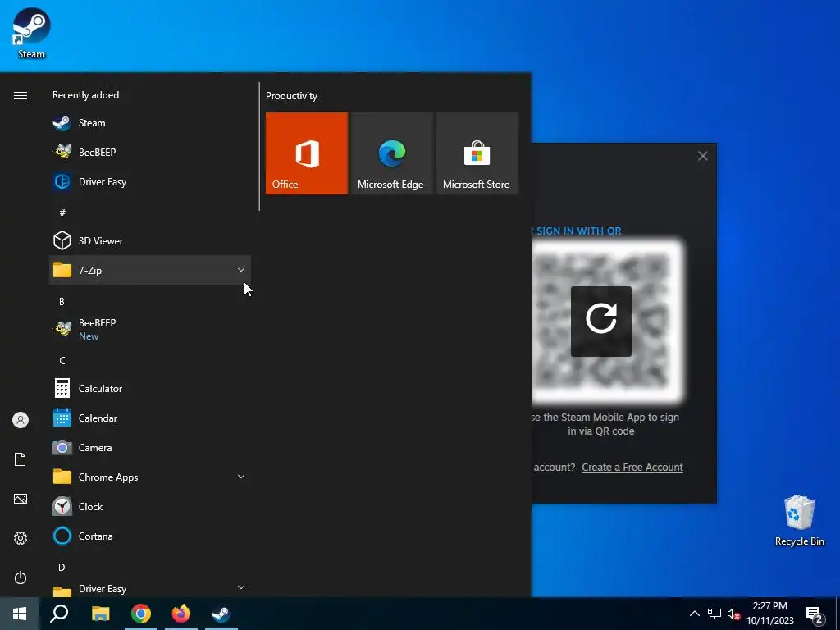Click the Power button in Start
Viewport: 840px width, 630px height.
21,577
